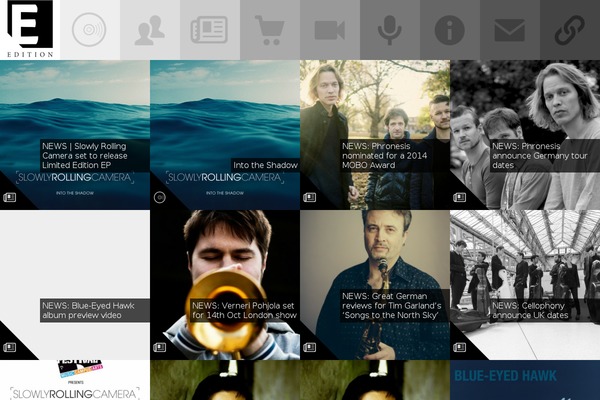Open the shop cart icon
The image size is (600, 400).
coord(270,30)
